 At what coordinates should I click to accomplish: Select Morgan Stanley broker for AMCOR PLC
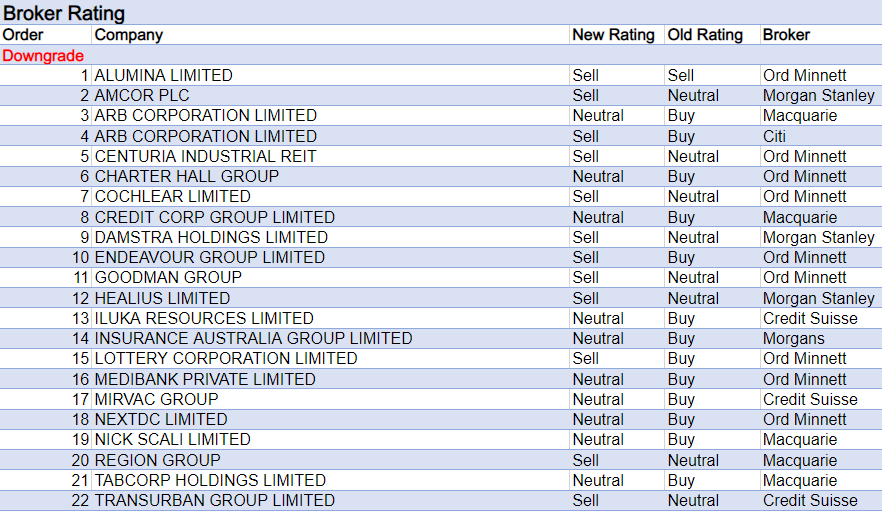[x=818, y=96]
